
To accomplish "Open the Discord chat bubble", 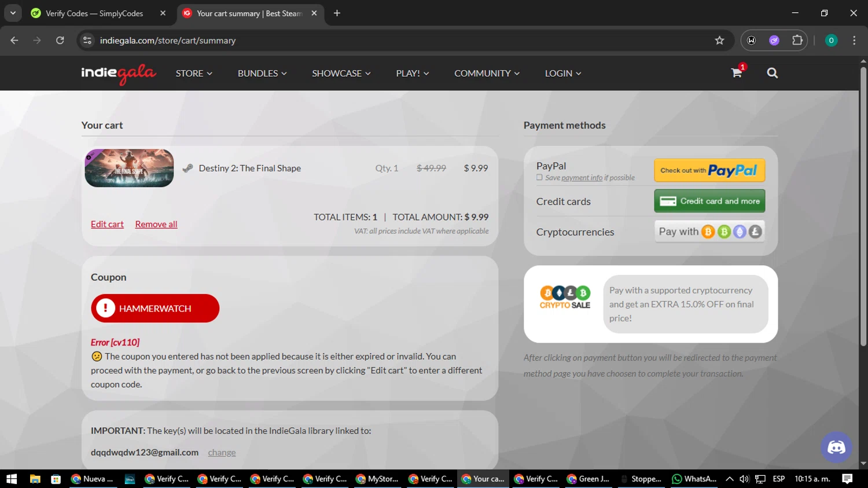I will click(836, 447).
